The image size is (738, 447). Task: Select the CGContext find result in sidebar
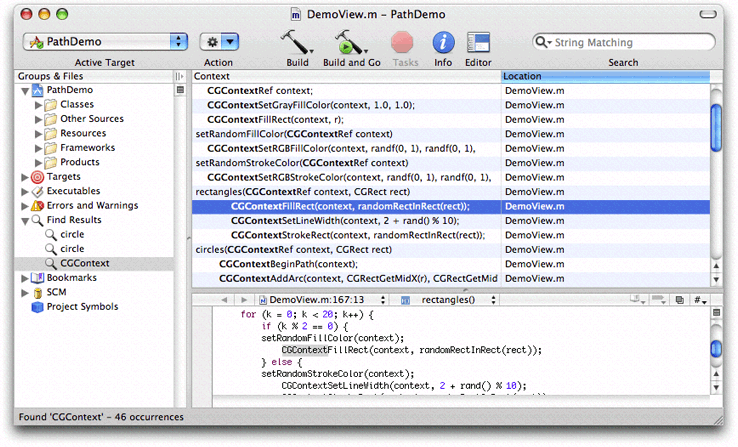pyautogui.click(x=83, y=263)
